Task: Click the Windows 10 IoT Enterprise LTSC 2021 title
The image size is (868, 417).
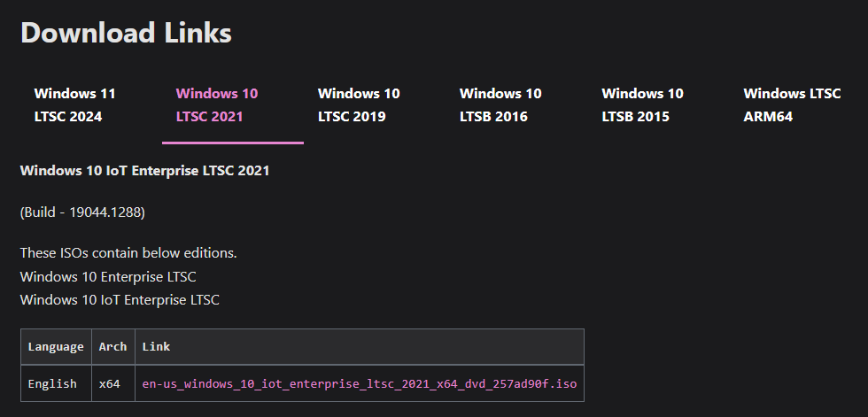Action: tap(144, 170)
